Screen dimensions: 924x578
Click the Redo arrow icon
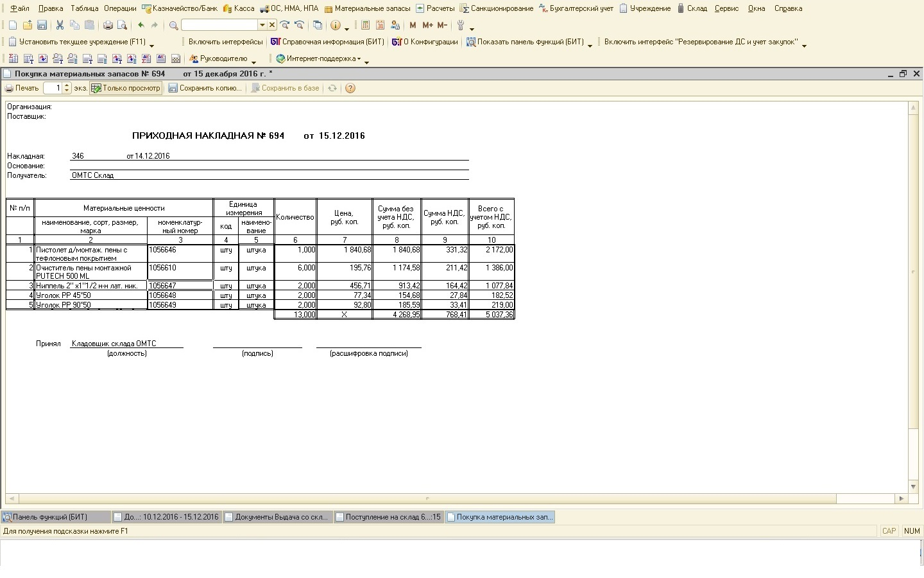(155, 25)
